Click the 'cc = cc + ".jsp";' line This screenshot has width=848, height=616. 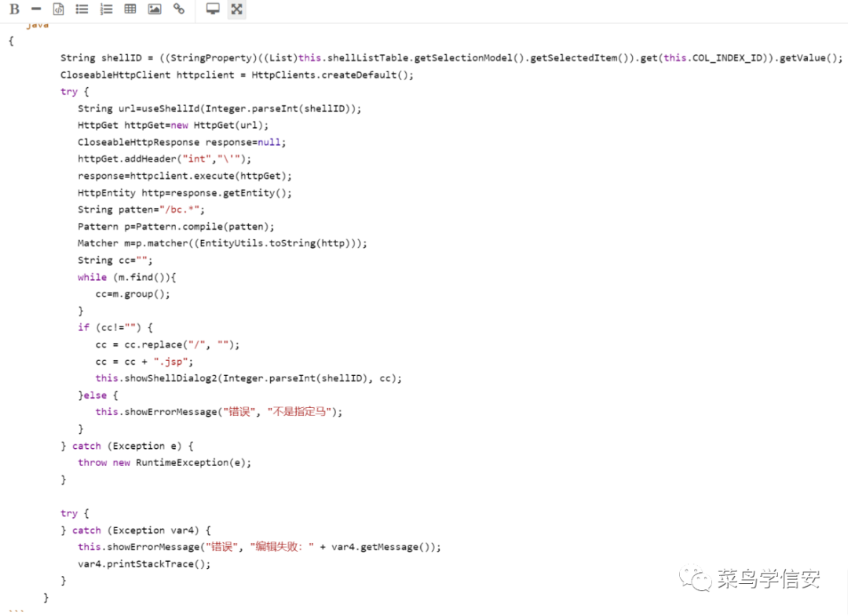pos(144,362)
